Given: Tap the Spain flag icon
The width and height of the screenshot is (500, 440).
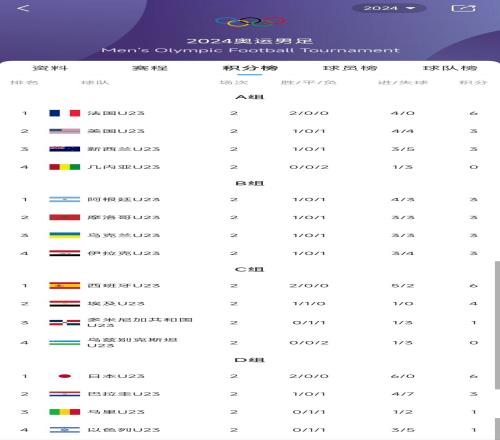Looking at the screenshot, I should pyautogui.click(x=65, y=286).
